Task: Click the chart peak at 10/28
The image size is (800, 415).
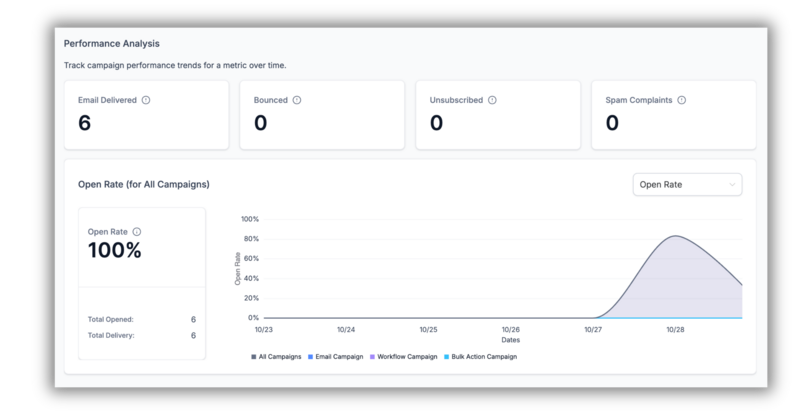Action: (677, 237)
